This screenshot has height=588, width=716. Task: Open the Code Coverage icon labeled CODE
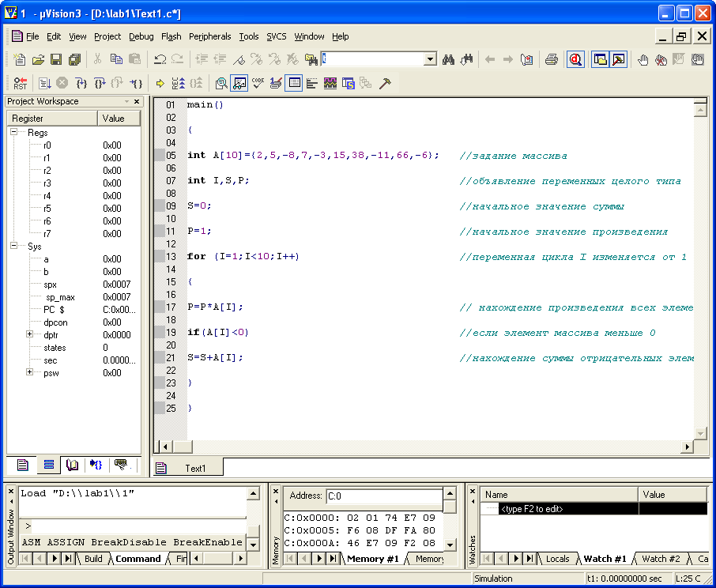258,83
